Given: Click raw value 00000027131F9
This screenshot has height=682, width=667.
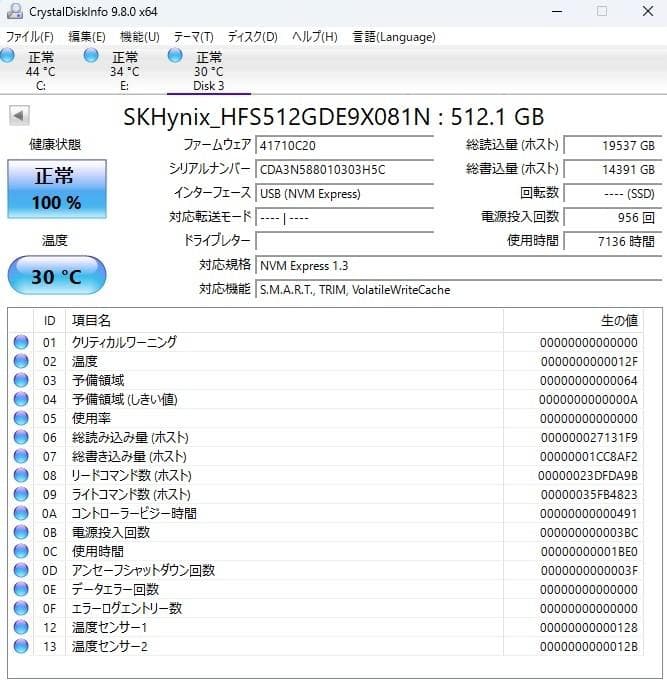Looking at the screenshot, I should pyautogui.click(x=589, y=438).
